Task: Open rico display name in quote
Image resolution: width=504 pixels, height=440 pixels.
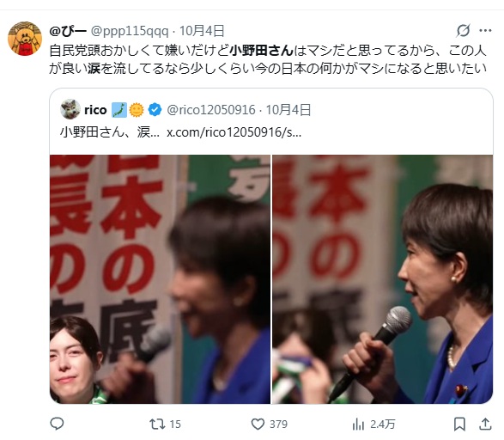Action: point(95,110)
